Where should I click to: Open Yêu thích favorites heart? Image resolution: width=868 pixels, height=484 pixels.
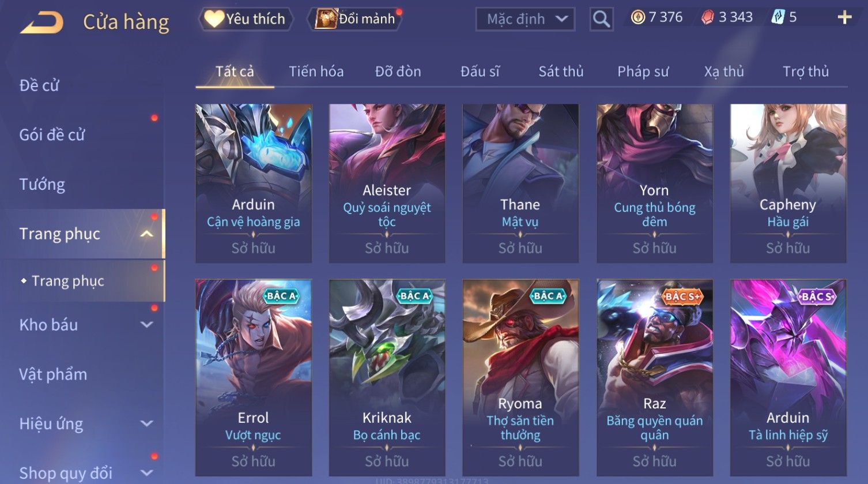click(x=214, y=19)
